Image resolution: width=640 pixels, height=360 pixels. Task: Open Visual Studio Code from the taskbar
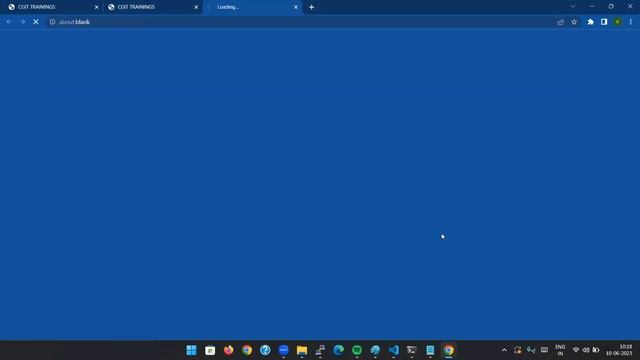tap(393, 350)
